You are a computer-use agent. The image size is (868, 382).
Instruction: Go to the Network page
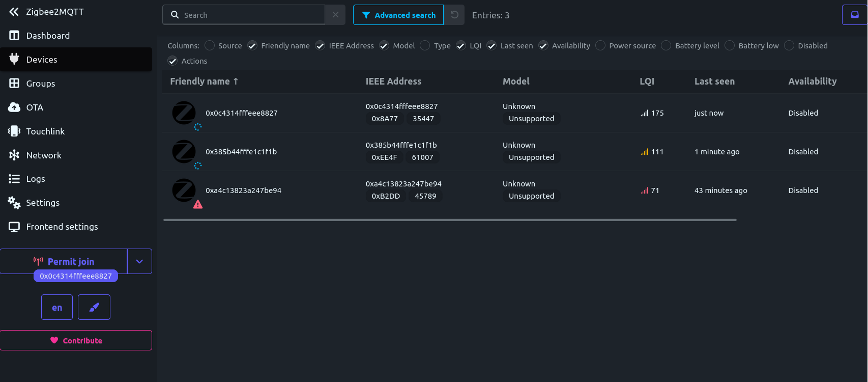coord(43,155)
